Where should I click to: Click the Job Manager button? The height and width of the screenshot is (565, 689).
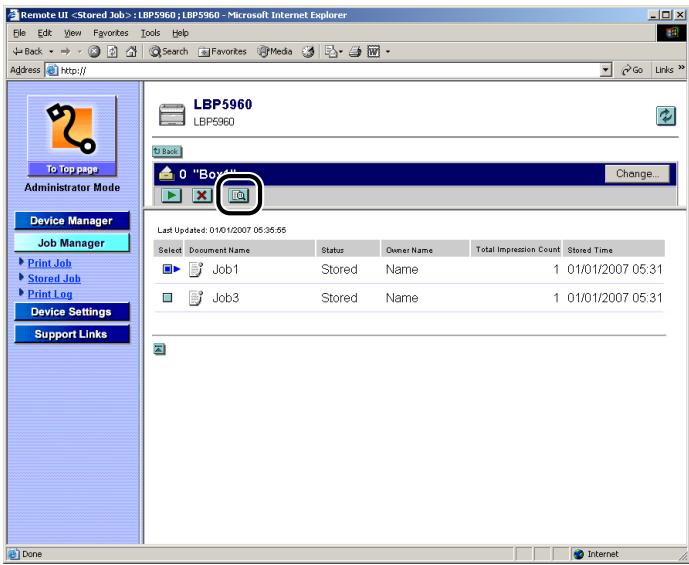[72, 243]
